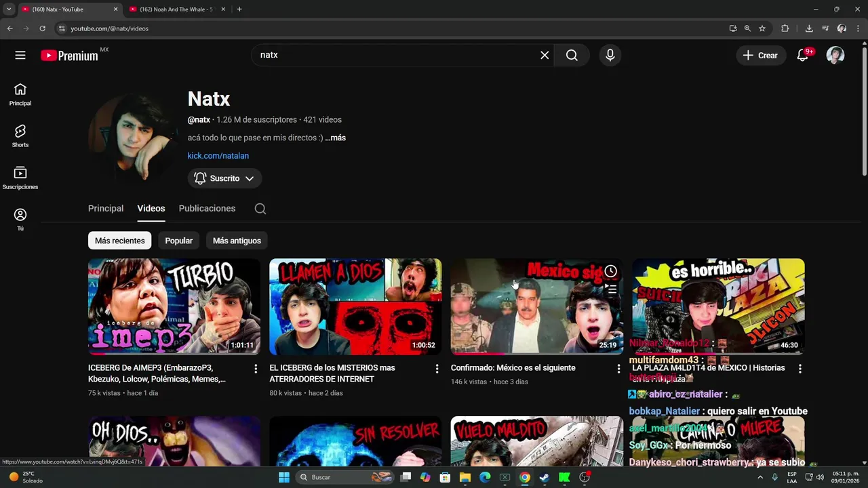Filter videos by Más antiguos
Image resolution: width=868 pixels, height=488 pixels.
(x=237, y=241)
